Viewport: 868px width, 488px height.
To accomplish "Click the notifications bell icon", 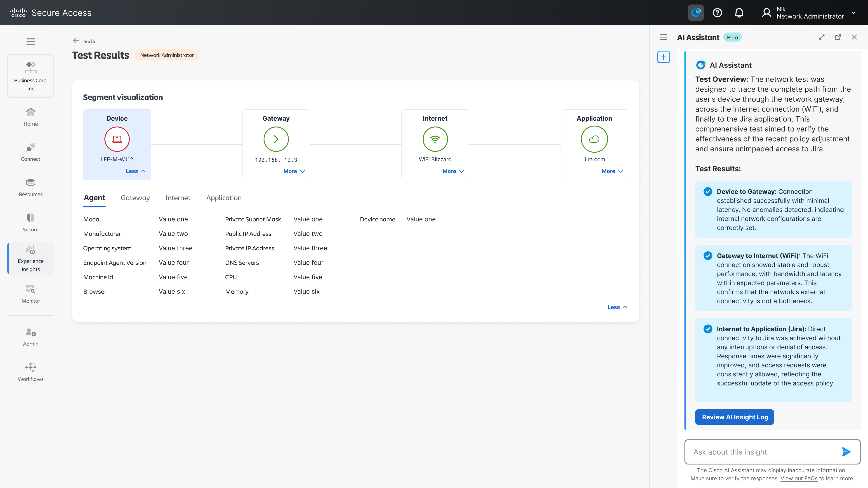I will click(739, 13).
